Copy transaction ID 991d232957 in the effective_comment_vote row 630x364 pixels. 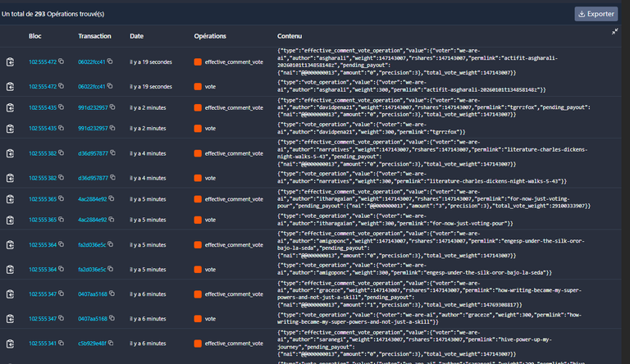[110, 107]
